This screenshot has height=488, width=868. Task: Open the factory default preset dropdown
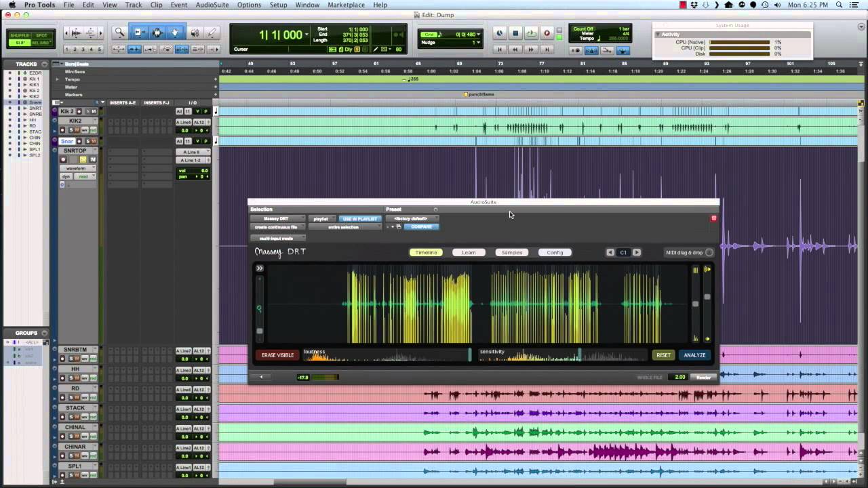pyautogui.click(x=412, y=219)
